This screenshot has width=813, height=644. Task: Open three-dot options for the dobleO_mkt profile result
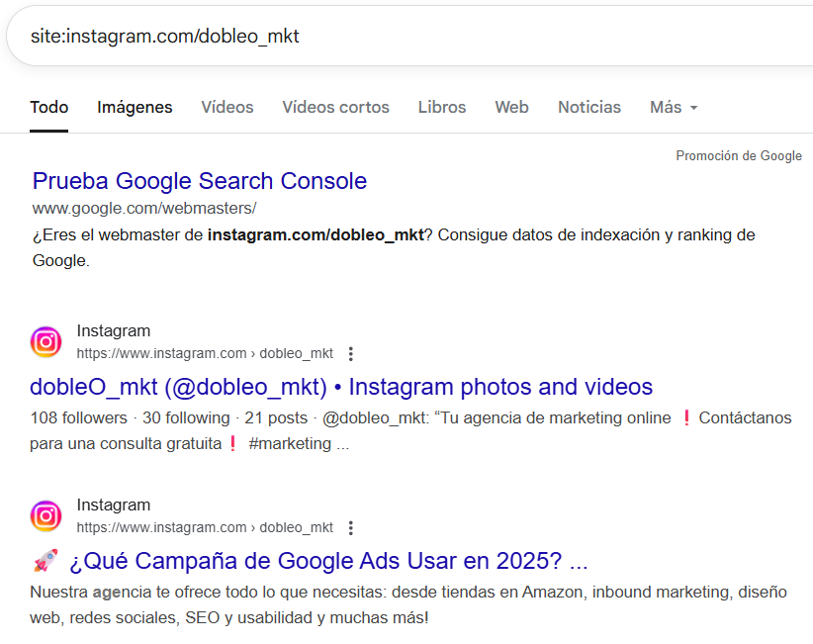(x=350, y=354)
